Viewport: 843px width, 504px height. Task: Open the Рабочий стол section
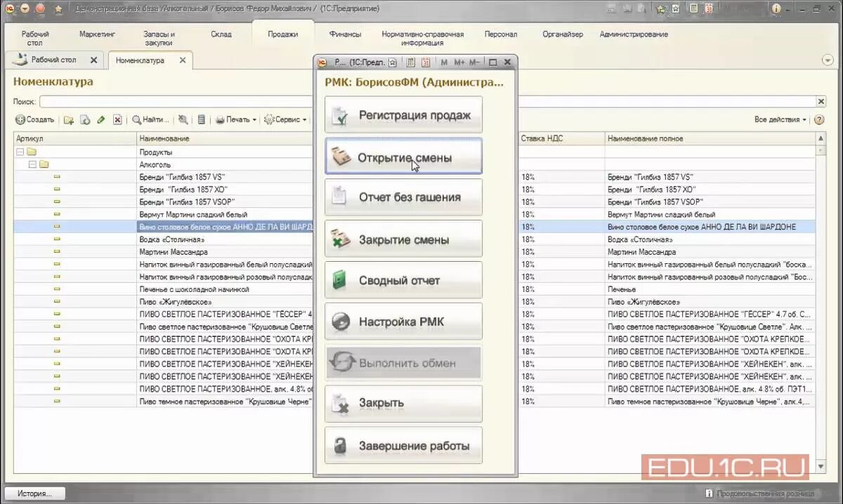click(x=35, y=38)
